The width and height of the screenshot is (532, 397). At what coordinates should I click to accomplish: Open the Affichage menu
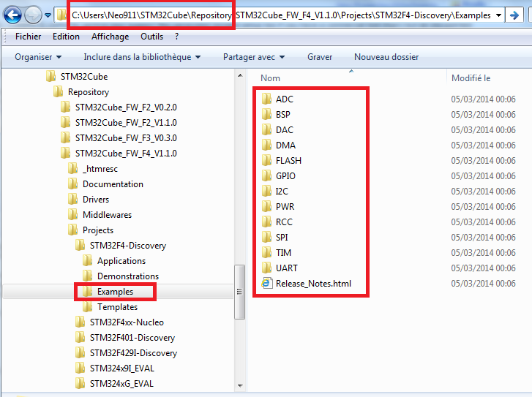(x=110, y=37)
